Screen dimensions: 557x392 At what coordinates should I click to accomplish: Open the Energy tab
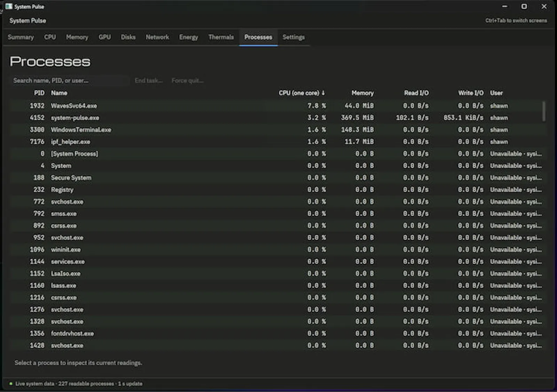click(189, 37)
